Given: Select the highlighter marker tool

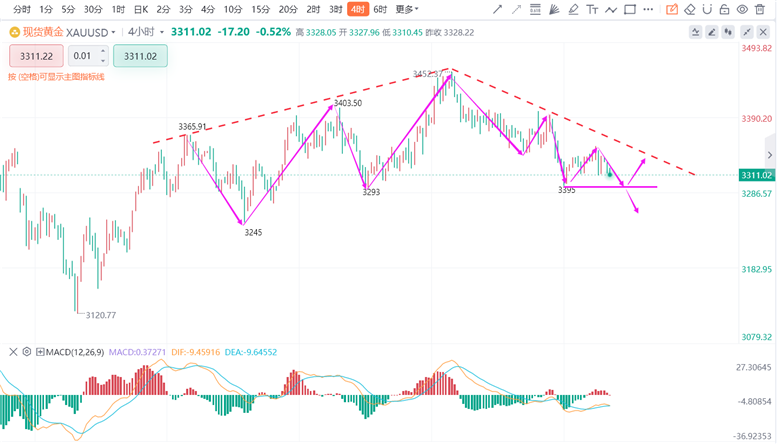Looking at the screenshot, I should (x=573, y=9).
